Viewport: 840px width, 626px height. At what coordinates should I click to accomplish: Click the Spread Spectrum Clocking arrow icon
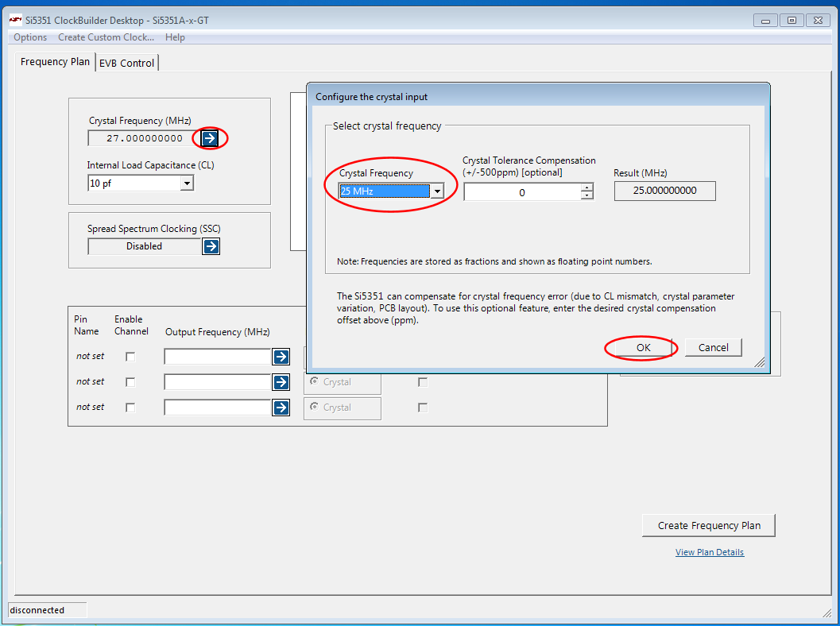211,246
